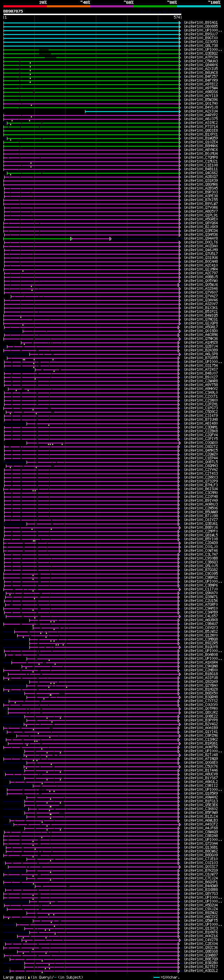
Task: Select hit label UniRef100_Q8DIE8
Action: pos(201,130)
